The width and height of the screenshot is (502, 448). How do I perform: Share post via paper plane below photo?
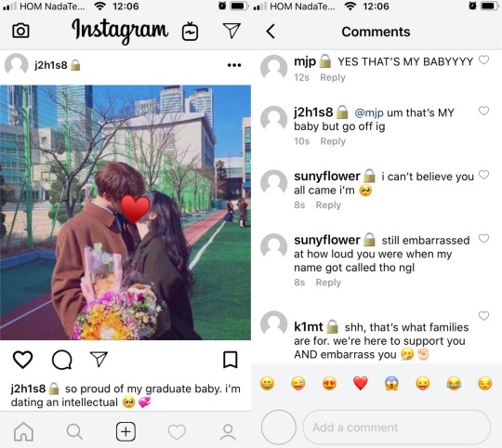(99, 359)
